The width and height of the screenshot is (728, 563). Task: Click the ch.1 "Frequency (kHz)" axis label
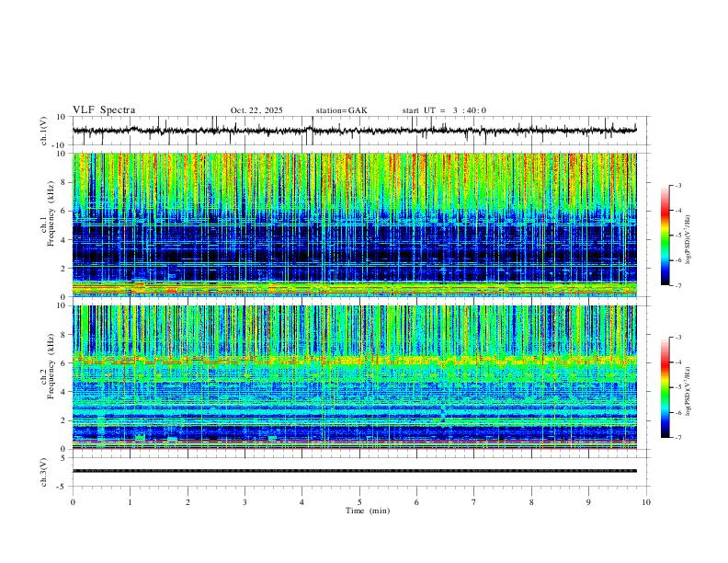tap(51, 214)
